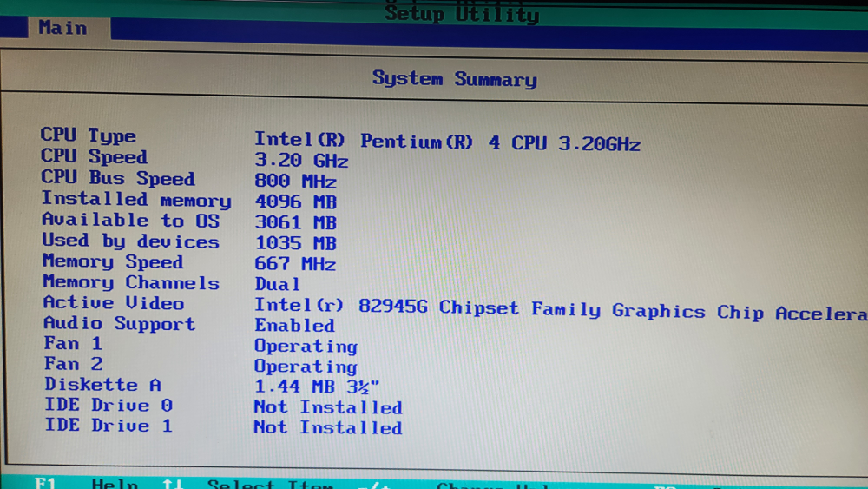The image size is (868, 489).
Task: Select the Memory Channels label
Action: (131, 282)
